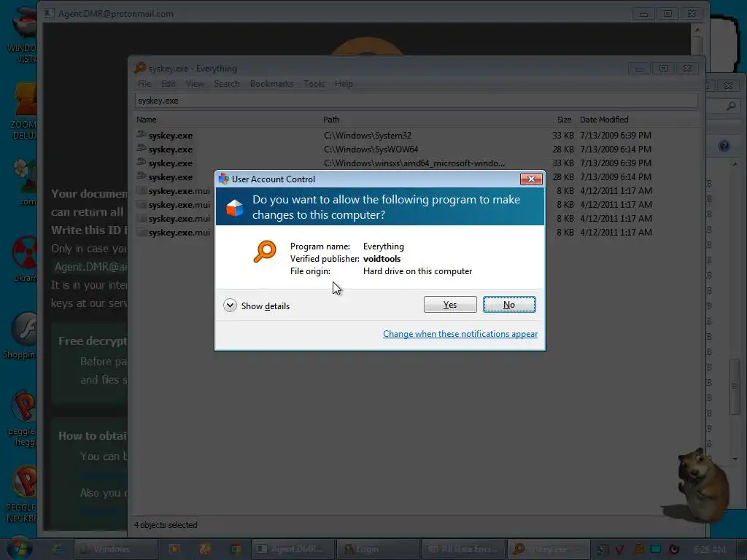Click the media player icon on the taskbar
747x560 pixels.
(x=174, y=549)
